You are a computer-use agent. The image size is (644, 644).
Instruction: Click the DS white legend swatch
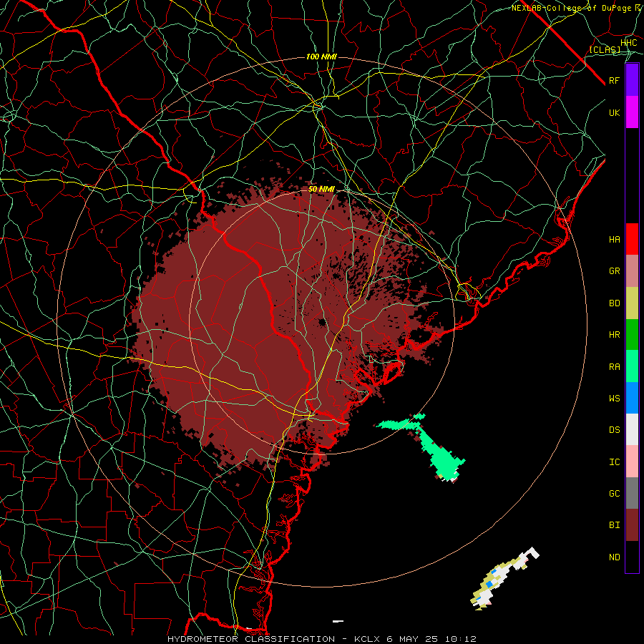tap(632, 429)
